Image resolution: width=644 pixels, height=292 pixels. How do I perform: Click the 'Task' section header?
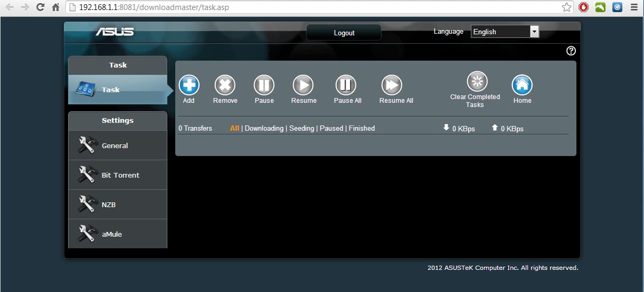click(x=118, y=65)
